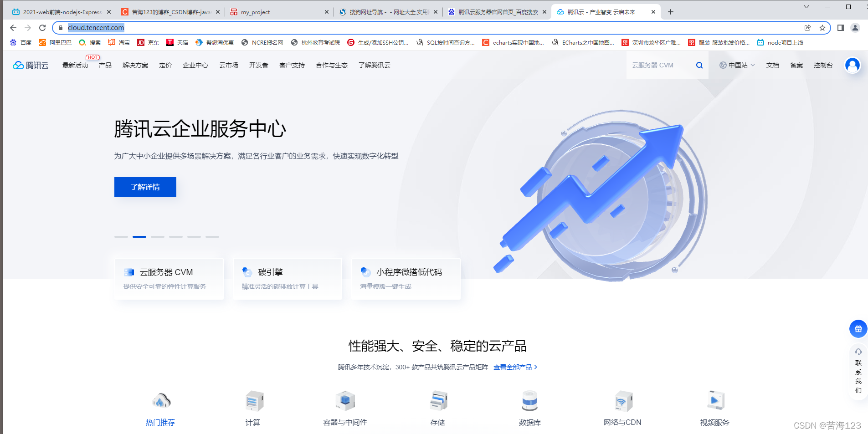
Task: Open the 解决方案 menu
Action: coord(135,65)
